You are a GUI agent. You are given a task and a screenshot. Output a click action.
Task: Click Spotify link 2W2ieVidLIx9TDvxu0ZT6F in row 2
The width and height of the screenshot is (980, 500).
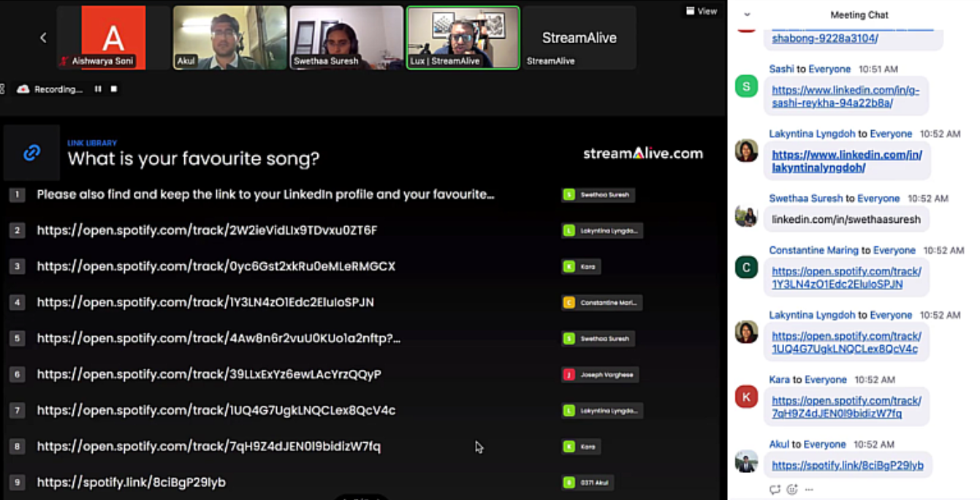207,230
